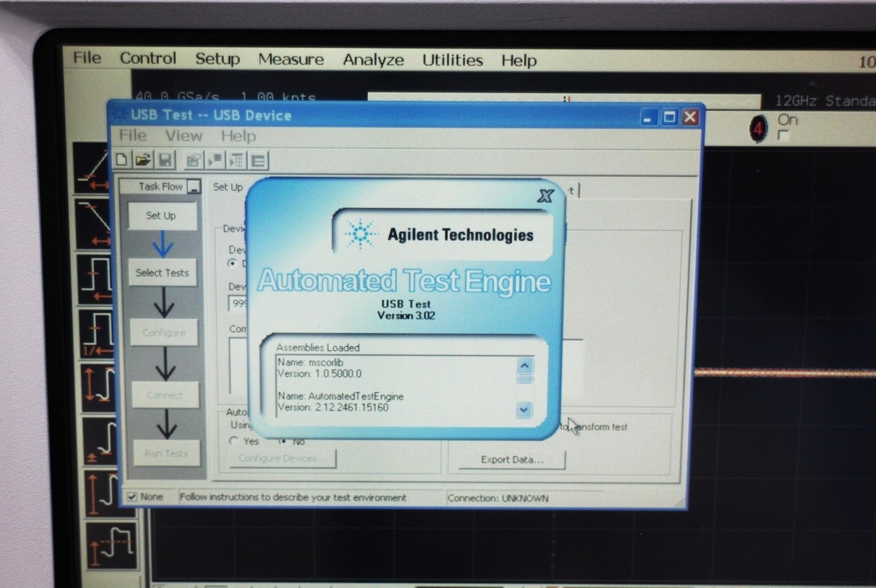
Task: Click the sample rate '40.0 GSa/s' readout
Action: (x=177, y=97)
